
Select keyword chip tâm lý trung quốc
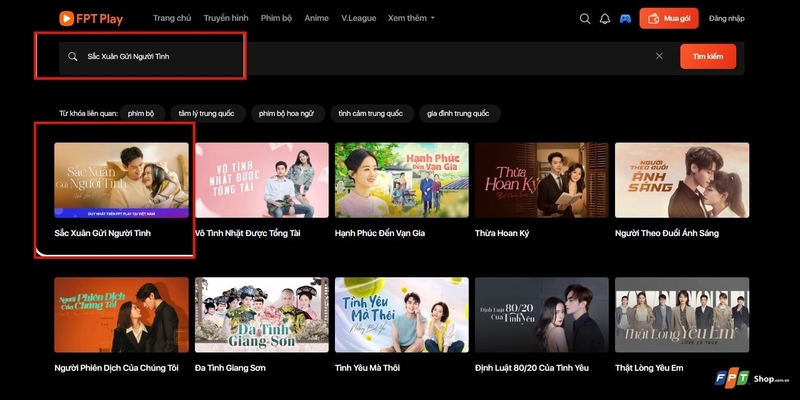[x=207, y=113]
